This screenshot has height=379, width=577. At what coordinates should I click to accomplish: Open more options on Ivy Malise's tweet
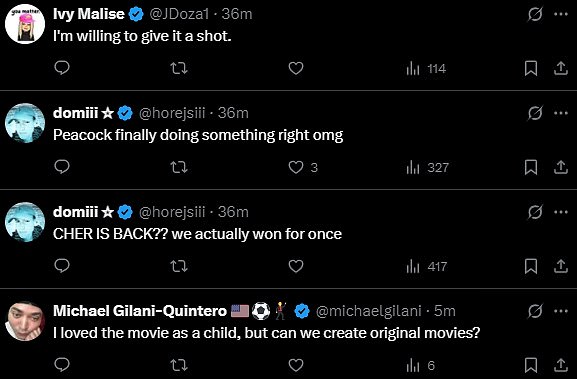coord(561,14)
